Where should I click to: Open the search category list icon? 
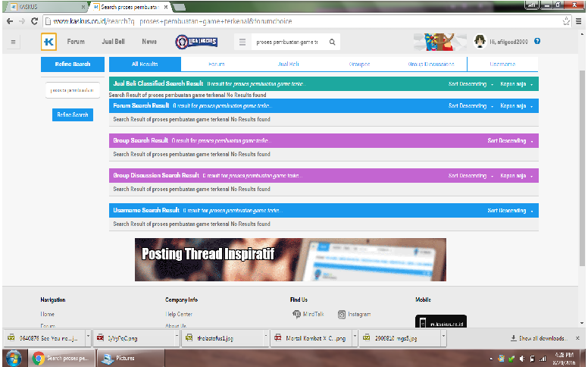click(242, 42)
